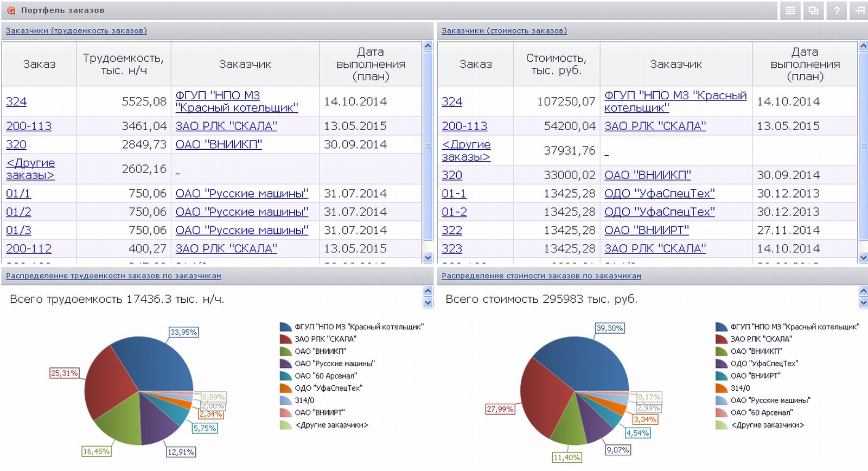Open ЗАО РЛК "СКАЛА" for order 200-112

[x=226, y=249]
